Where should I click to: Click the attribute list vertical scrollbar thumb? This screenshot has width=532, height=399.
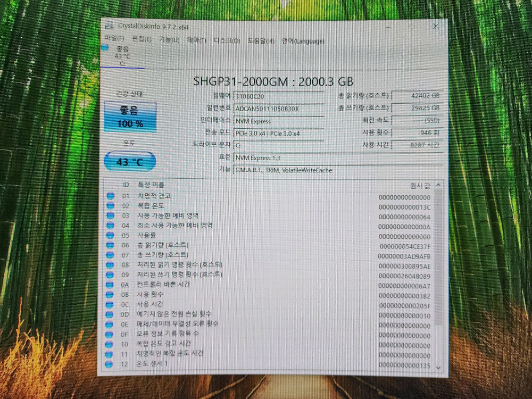click(x=438, y=257)
